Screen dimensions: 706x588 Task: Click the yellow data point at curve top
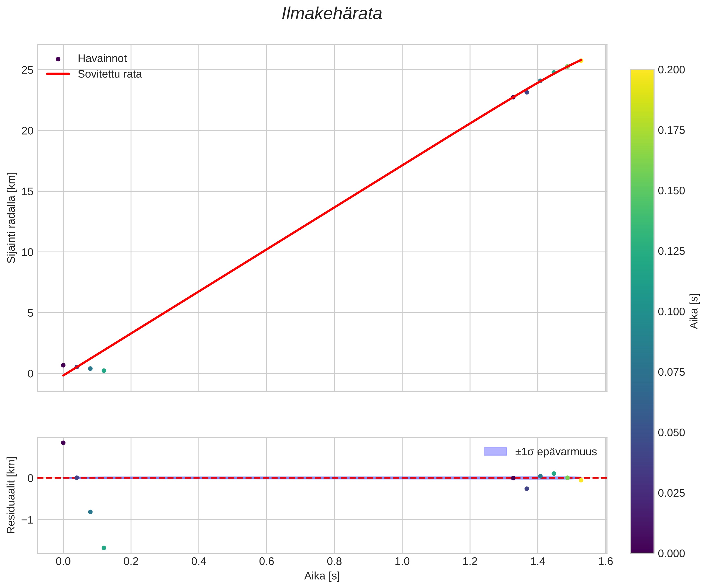pos(581,60)
